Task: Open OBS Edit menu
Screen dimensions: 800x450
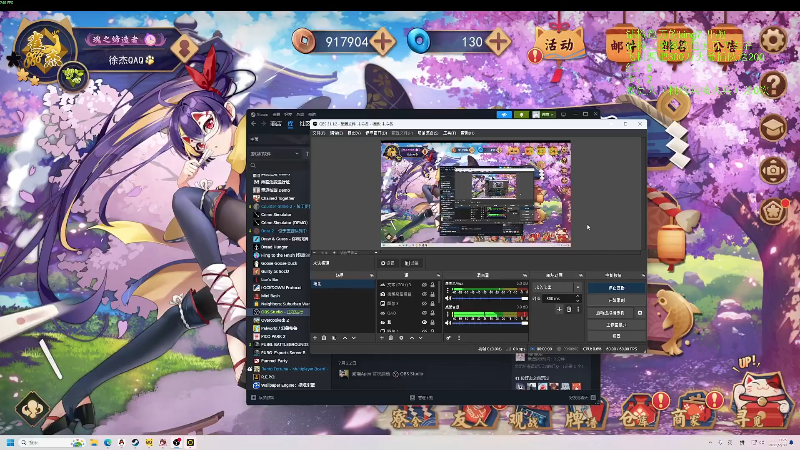Action: 336,133
